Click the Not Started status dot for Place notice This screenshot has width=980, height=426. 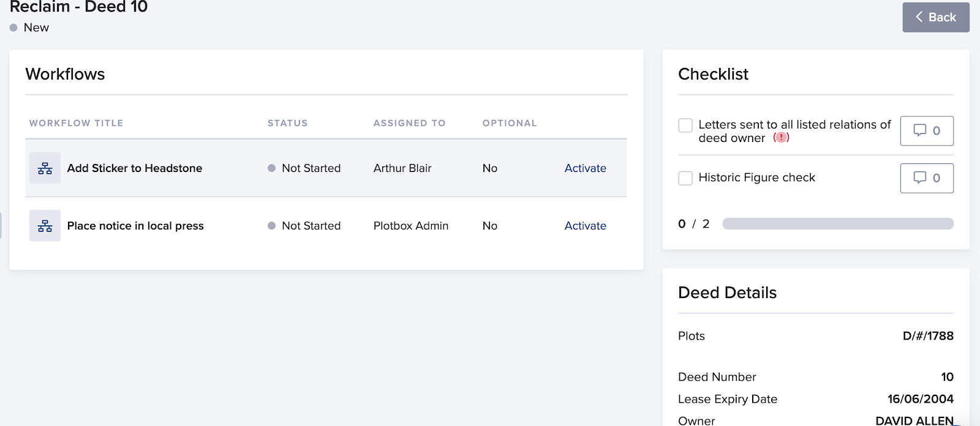tap(271, 226)
